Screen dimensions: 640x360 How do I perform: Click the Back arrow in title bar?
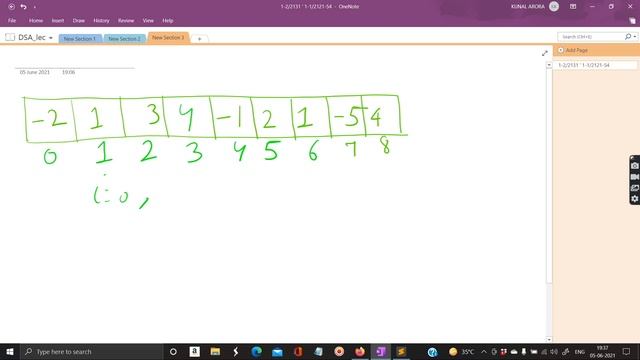pos(11,7)
